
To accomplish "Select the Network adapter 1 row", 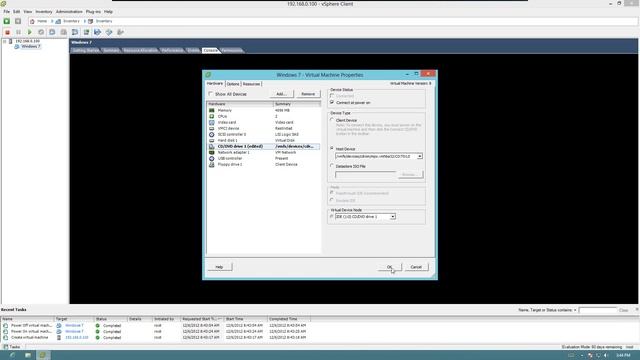I will coord(263,152).
